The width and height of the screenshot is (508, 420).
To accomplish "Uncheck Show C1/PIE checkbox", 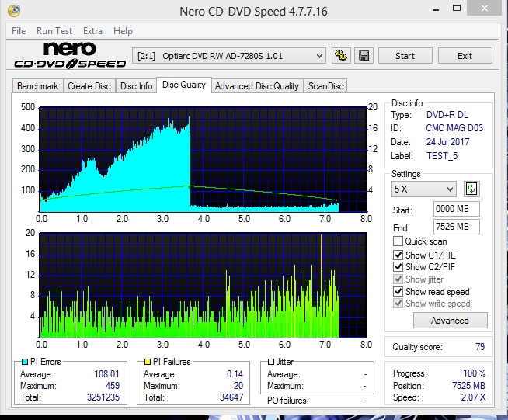I will point(398,255).
